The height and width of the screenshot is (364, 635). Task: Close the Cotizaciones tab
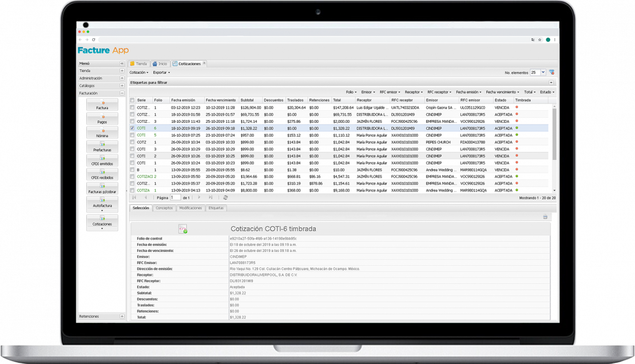click(x=204, y=63)
